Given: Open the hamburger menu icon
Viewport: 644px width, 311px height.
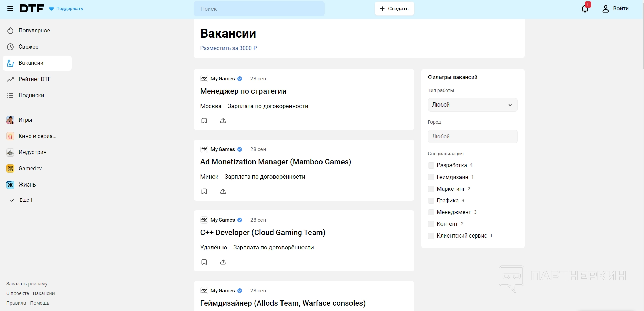Looking at the screenshot, I should pyautogui.click(x=10, y=9).
